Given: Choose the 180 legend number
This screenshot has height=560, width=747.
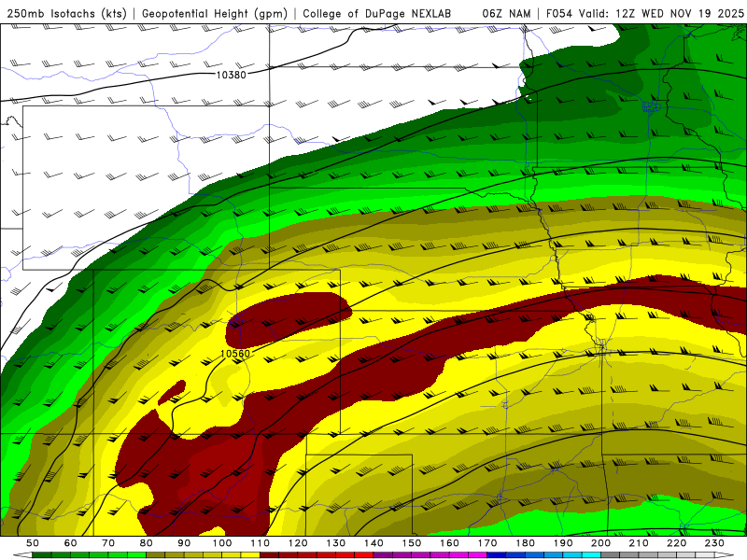Looking at the screenshot, I should (x=525, y=543).
